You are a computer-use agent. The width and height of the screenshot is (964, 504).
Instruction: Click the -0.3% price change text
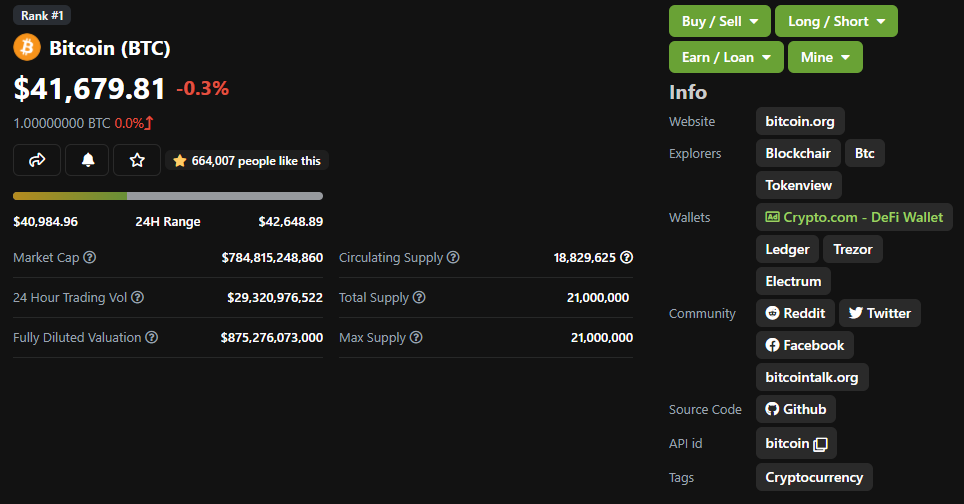point(203,89)
